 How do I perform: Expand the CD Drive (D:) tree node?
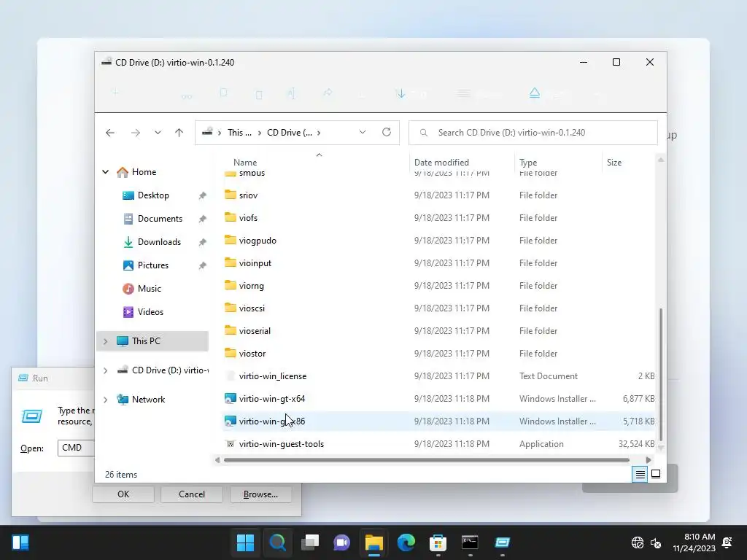[x=105, y=370]
